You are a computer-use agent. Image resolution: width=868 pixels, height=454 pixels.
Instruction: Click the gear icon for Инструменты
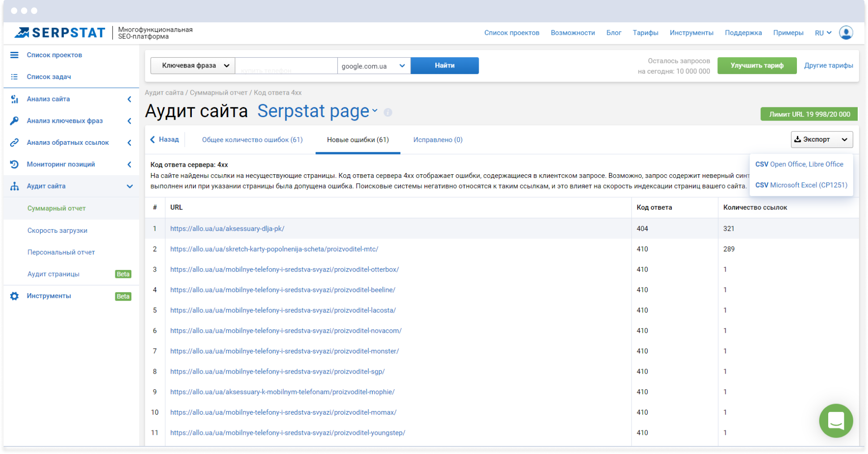click(14, 296)
